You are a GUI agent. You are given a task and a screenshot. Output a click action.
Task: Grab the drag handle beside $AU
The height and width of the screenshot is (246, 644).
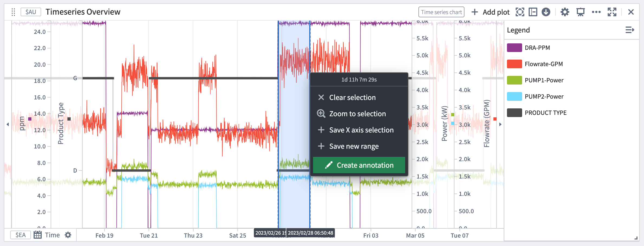[13, 12]
